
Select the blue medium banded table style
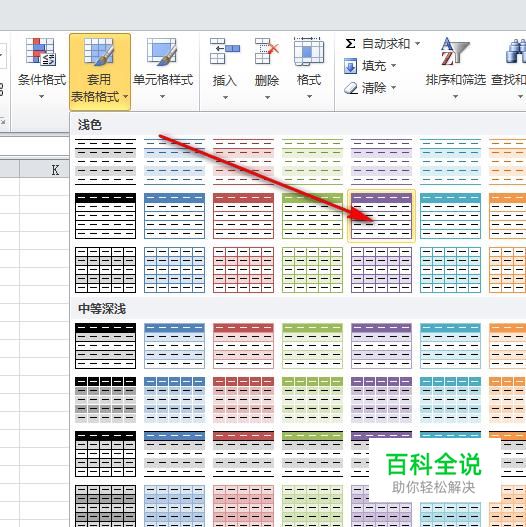(x=174, y=346)
